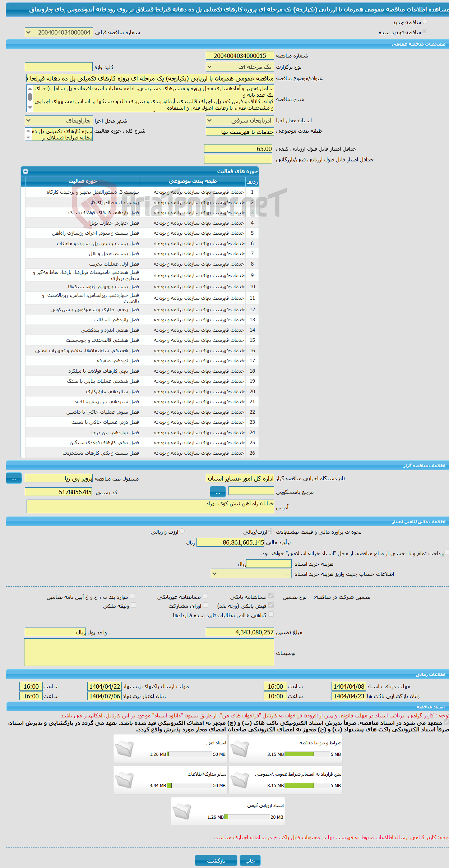The width and height of the screenshot is (449, 868).
Task: Select the ارزی و ریالی radio option
Action: [x=182, y=531]
